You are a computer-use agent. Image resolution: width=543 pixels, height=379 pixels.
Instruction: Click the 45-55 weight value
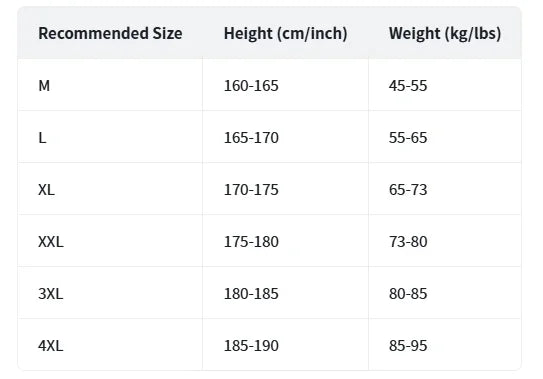[x=408, y=86]
